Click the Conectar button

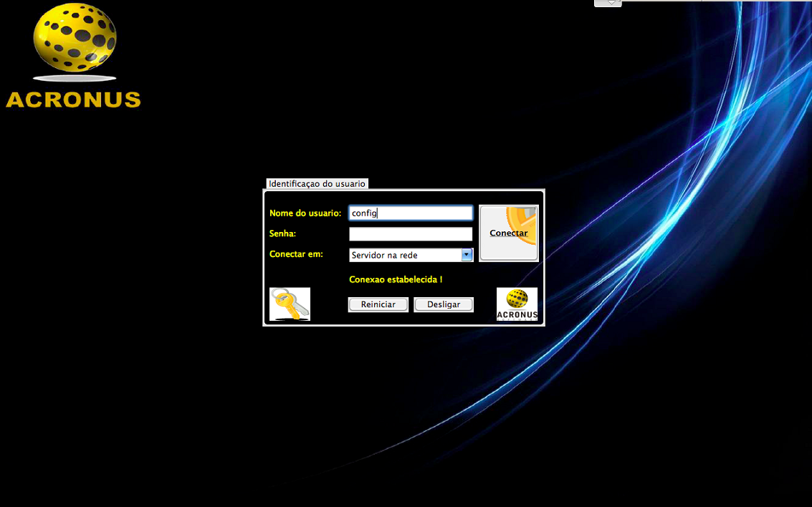point(509,233)
